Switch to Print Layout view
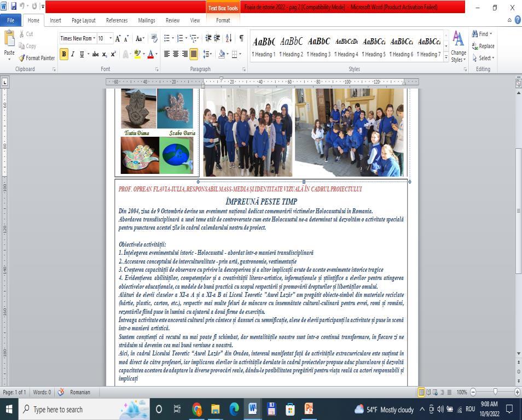This screenshot has height=420, width=522. (421, 392)
